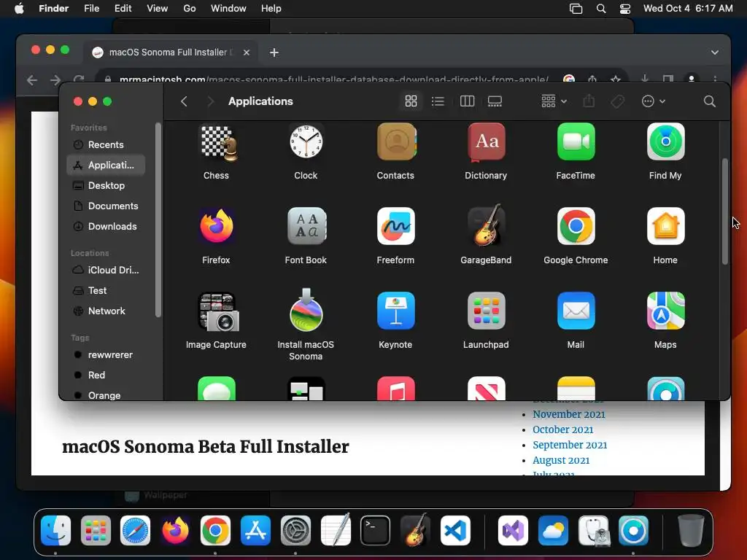The image size is (747, 560).
Task: Select the Red tag in sidebar
Action: click(x=106, y=376)
